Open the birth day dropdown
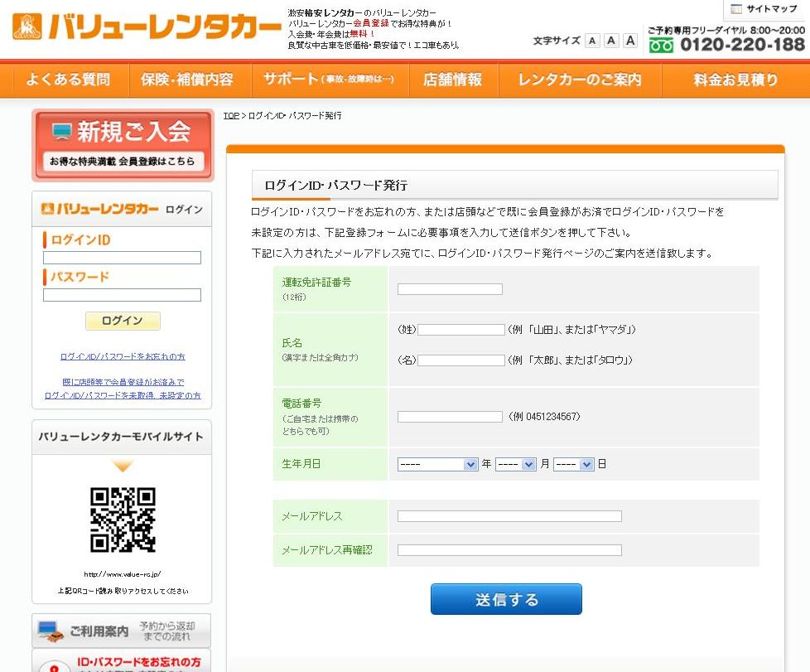 573,464
